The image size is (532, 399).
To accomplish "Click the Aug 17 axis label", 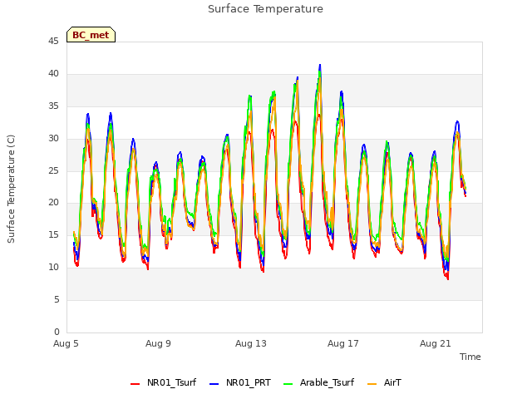I will click(x=343, y=343).
